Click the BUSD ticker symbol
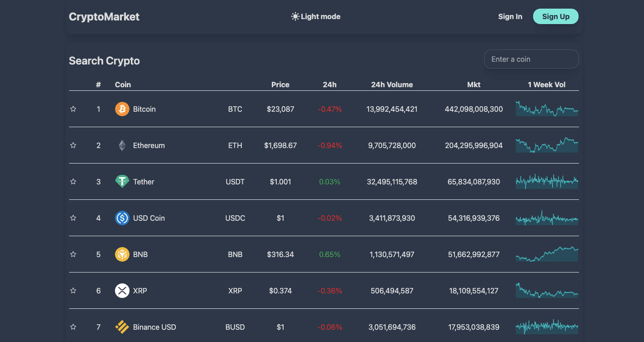The width and height of the screenshot is (644, 342). pyautogui.click(x=235, y=327)
